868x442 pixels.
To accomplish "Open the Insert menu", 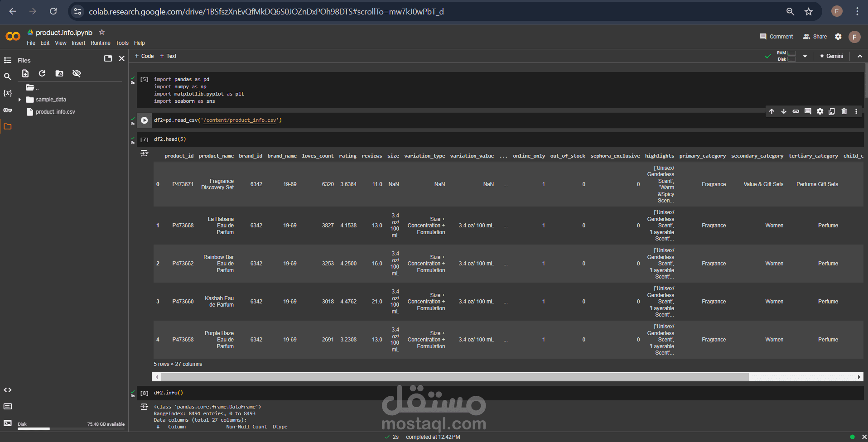I will point(78,43).
